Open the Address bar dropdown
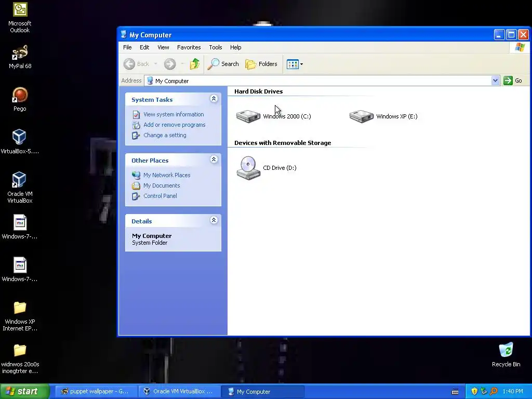 (495, 81)
